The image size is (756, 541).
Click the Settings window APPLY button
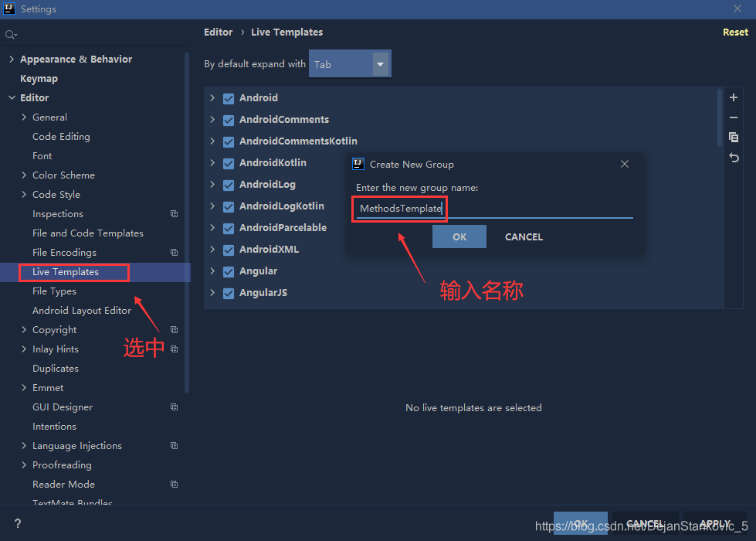click(715, 523)
